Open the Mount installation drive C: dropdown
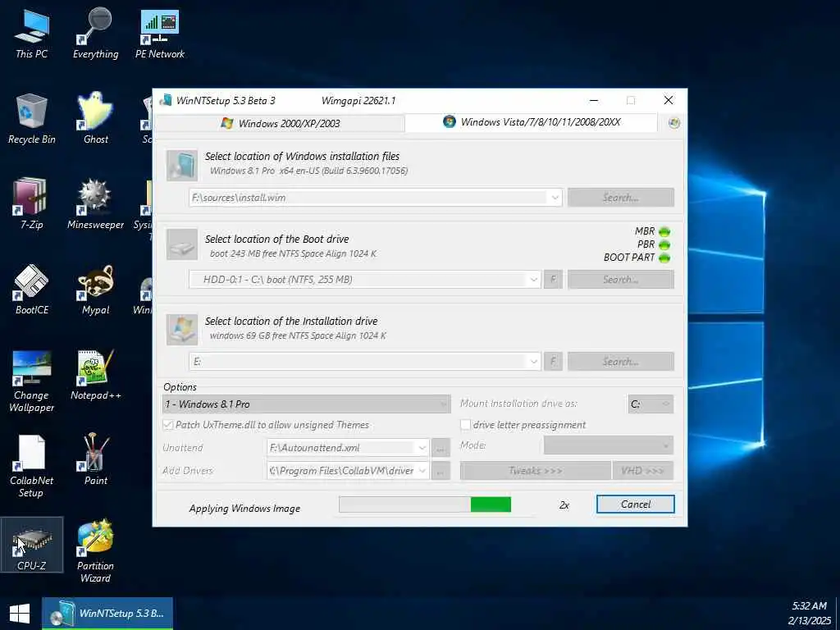 [651, 404]
